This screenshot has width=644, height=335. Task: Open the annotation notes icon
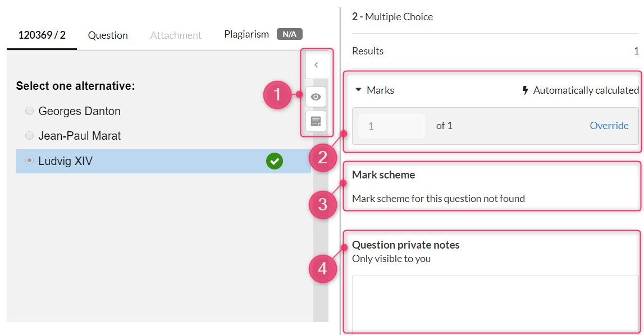point(316,122)
